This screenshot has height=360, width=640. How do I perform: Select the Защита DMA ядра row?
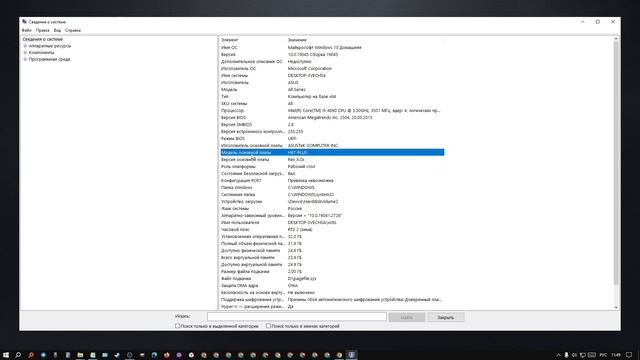(332, 286)
